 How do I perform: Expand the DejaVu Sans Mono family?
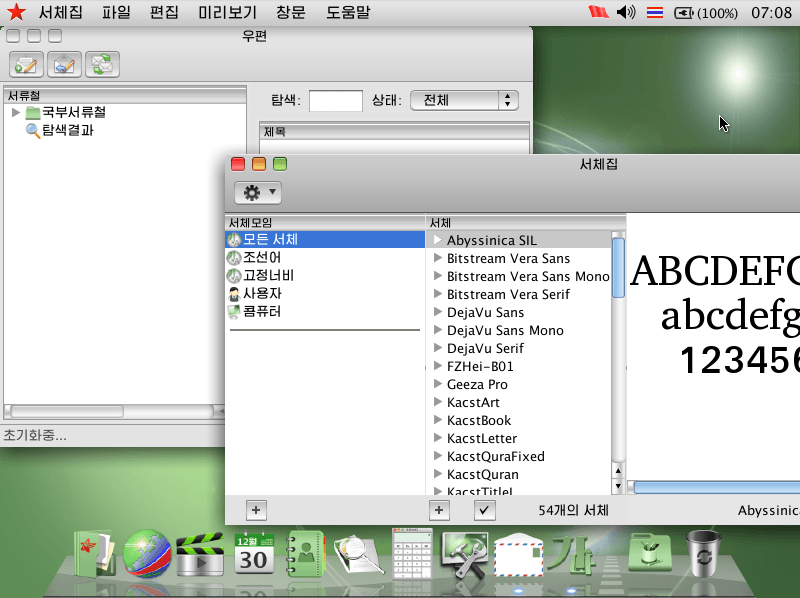(437, 330)
